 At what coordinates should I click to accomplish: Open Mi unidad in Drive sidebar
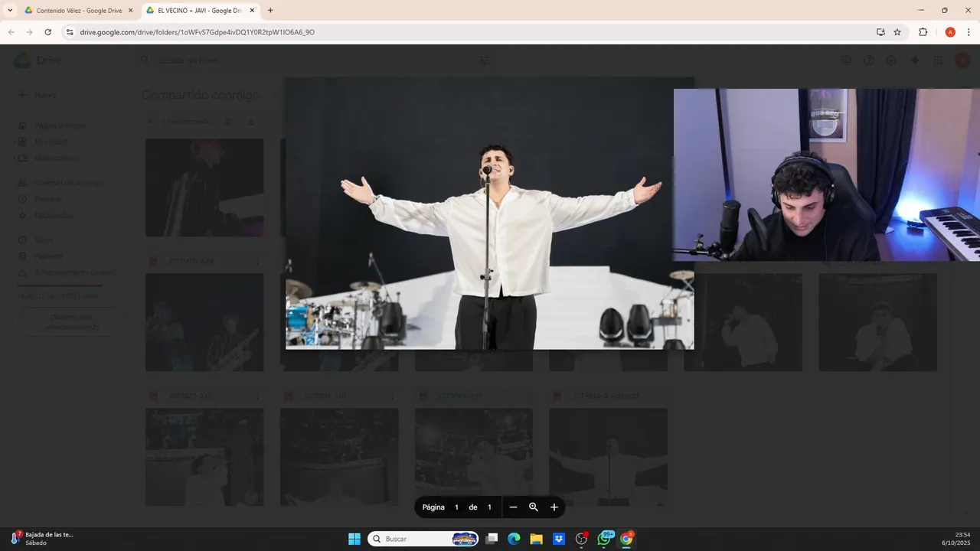(x=51, y=142)
